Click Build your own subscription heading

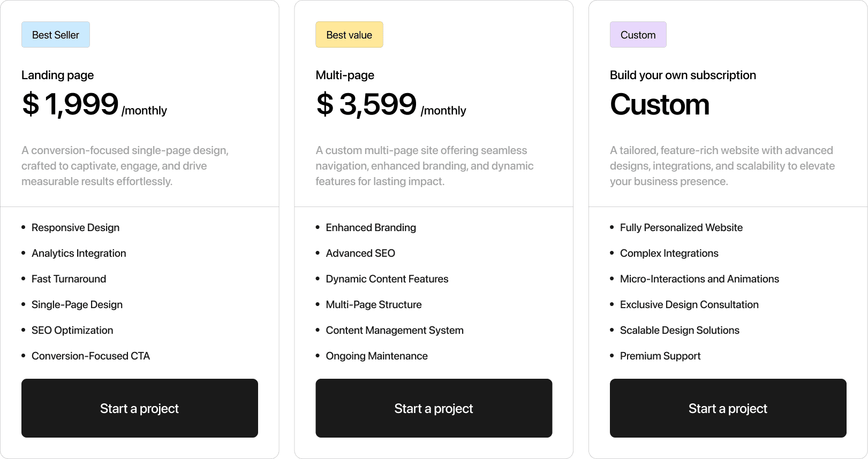click(683, 75)
